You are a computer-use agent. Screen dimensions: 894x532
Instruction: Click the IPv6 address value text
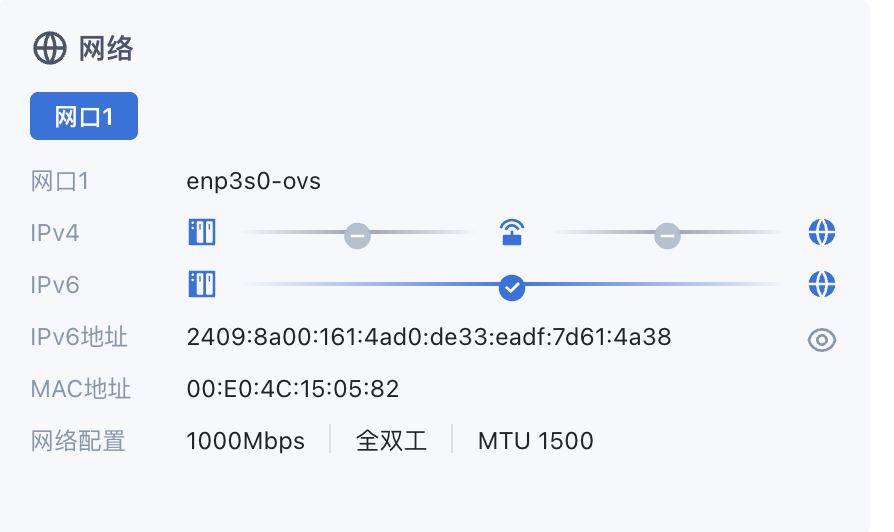pyautogui.click(x=428, y=337)
